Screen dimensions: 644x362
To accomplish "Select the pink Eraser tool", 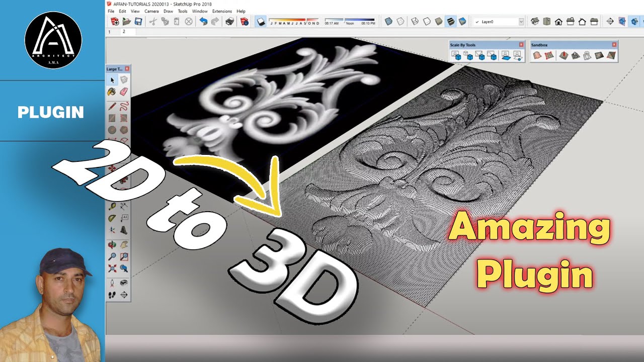I will [124, 92].
